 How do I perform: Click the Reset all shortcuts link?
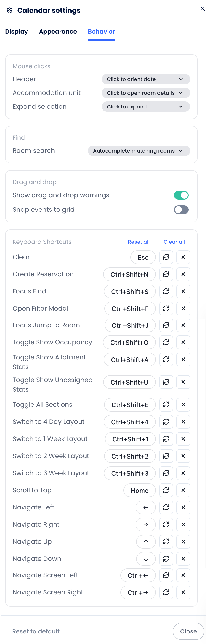[x=138, y=242]
